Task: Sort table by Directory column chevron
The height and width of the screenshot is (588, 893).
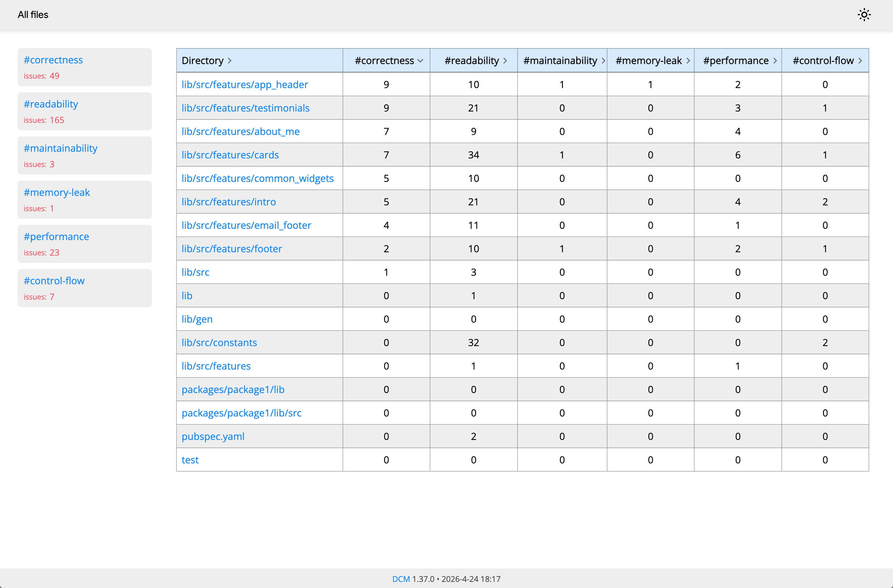Action: click(x=229, y=61)
